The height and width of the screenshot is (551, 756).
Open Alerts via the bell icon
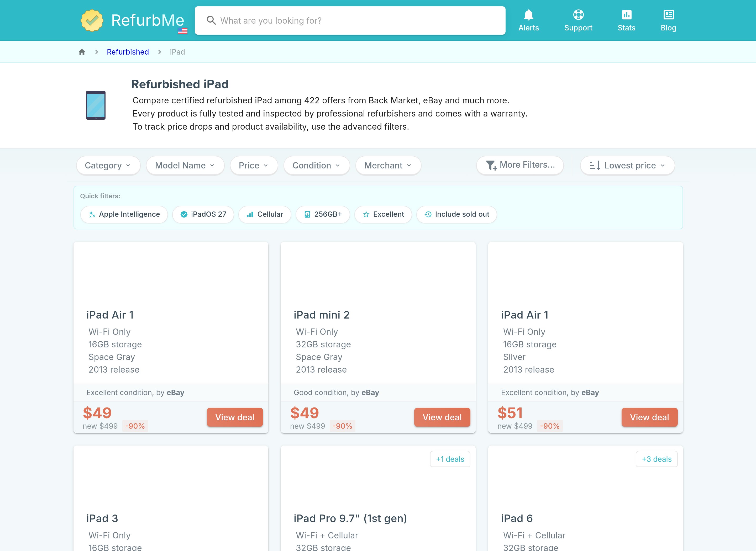coord(528,15)
